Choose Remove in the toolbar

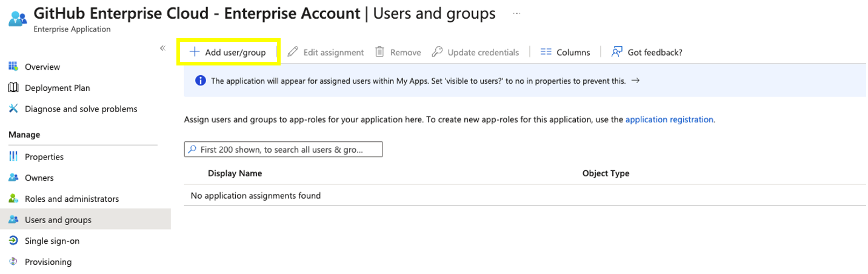[x=398, y=52]
